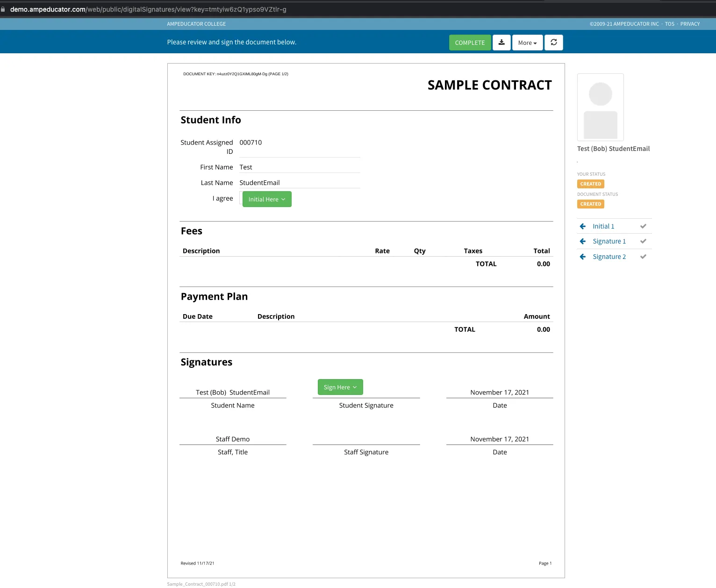Click the Staff Demo name text

pyautogui.click(x=233, y=439)
